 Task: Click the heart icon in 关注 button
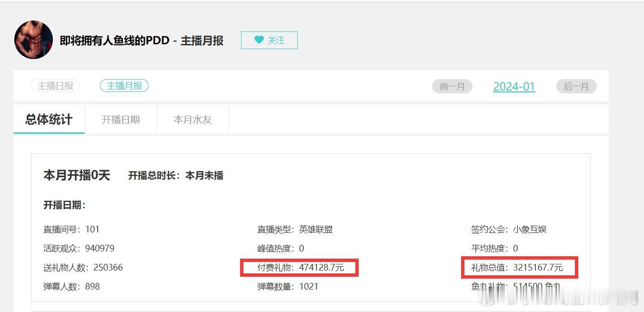click(259, 40)
